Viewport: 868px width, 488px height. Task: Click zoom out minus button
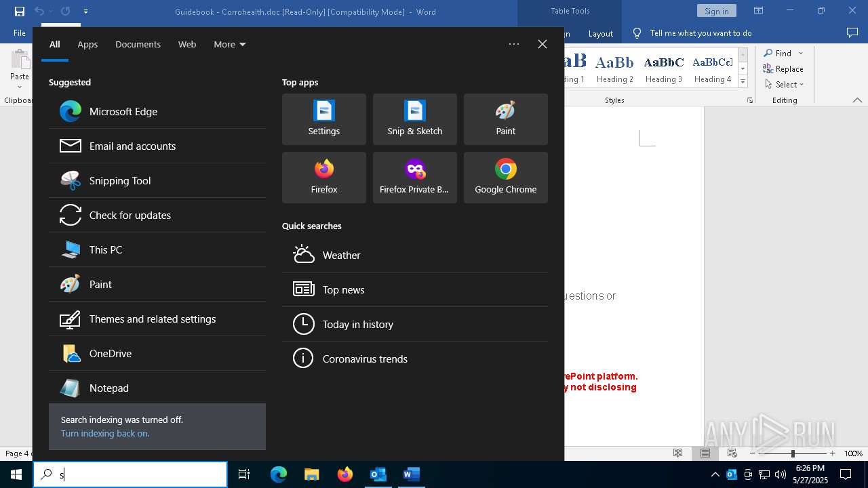click(x=753, y=453)
